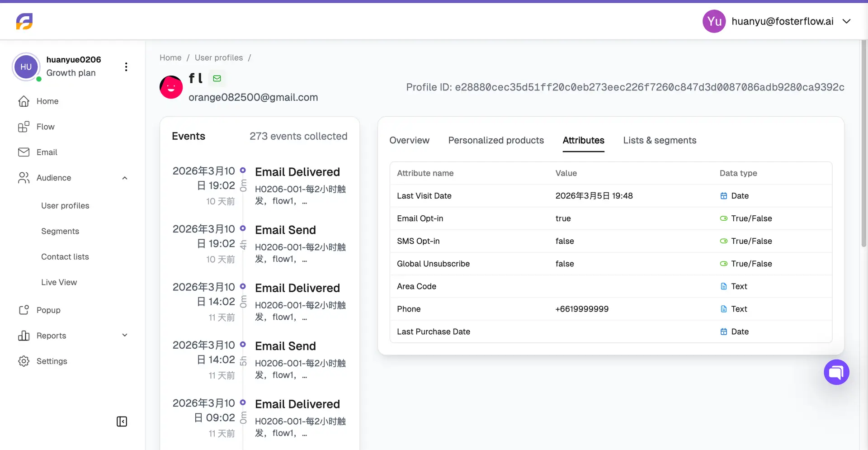Click toggle icon in Email Opt-in row

pyautogui.click(x=724, y=218)
